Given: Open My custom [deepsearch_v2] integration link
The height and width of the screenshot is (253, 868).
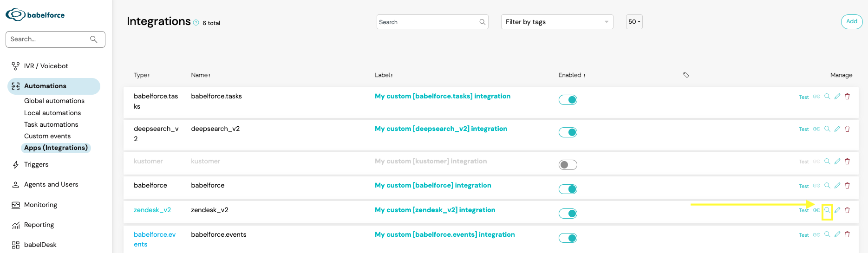Looking at the screenshot, I should click(x=441, y=129).
